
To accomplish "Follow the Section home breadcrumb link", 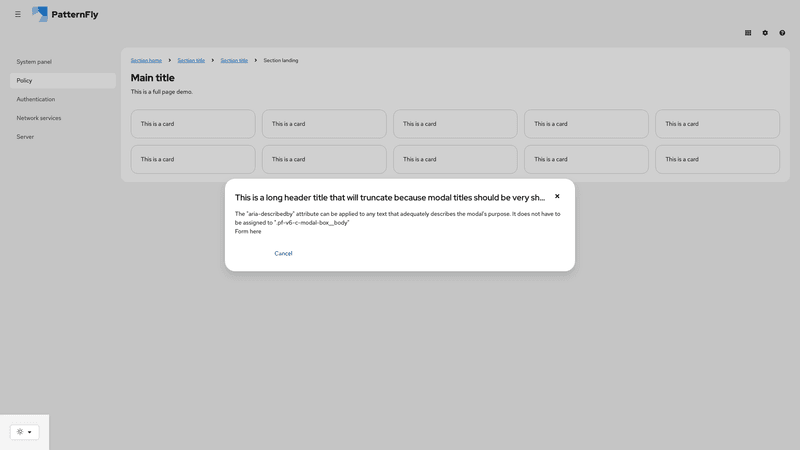I will point(146,60).
